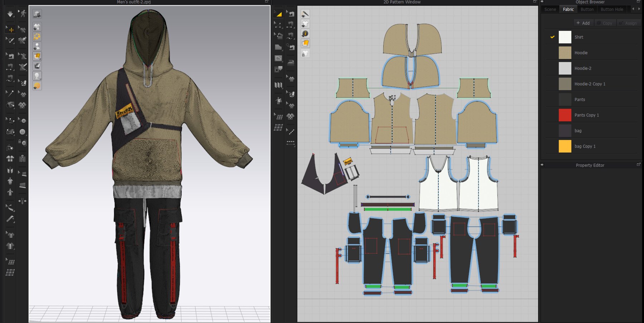Select the bag fabric row
644x323 pixels.
(x=591, y=131)
